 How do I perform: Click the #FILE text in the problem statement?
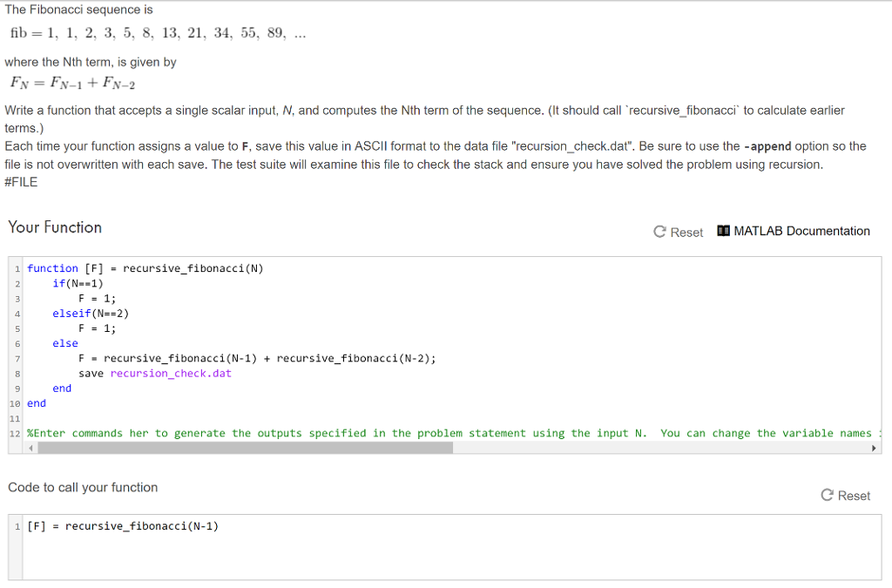point(20,181)
